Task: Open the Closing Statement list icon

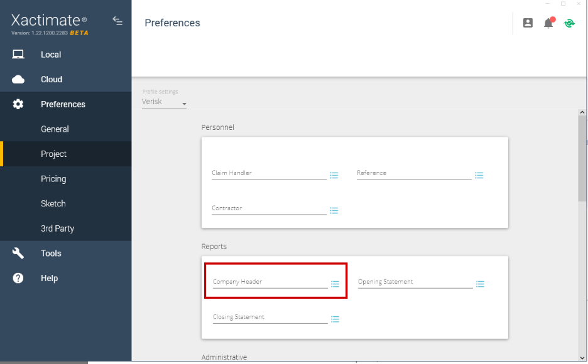Action: coord(335,319)
